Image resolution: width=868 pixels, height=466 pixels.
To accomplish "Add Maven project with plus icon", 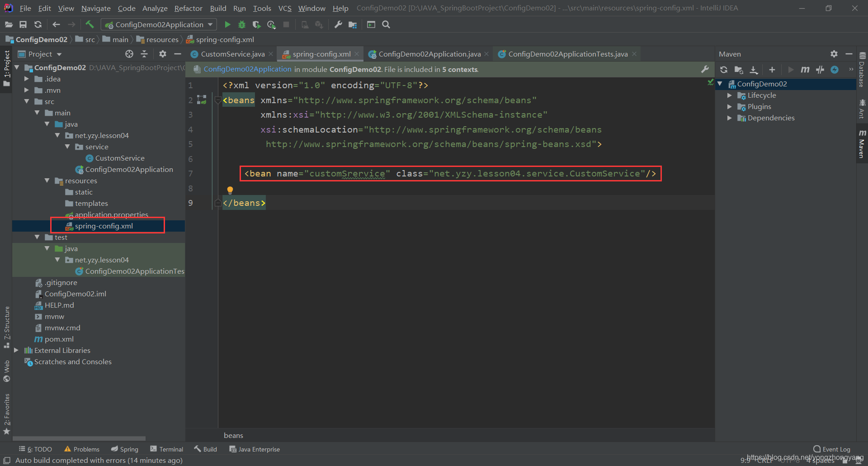I will click(x=772, y=70).
